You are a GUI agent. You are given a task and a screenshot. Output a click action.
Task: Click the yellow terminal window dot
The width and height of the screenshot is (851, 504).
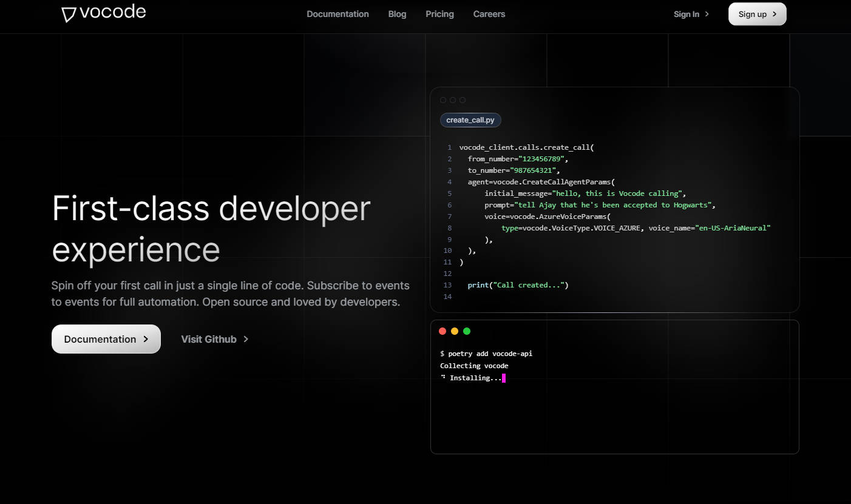455,331
